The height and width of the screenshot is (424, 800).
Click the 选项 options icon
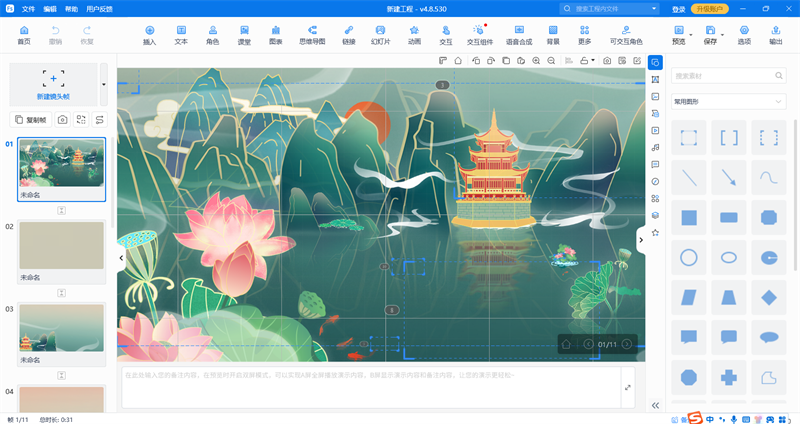coord(744,35)
